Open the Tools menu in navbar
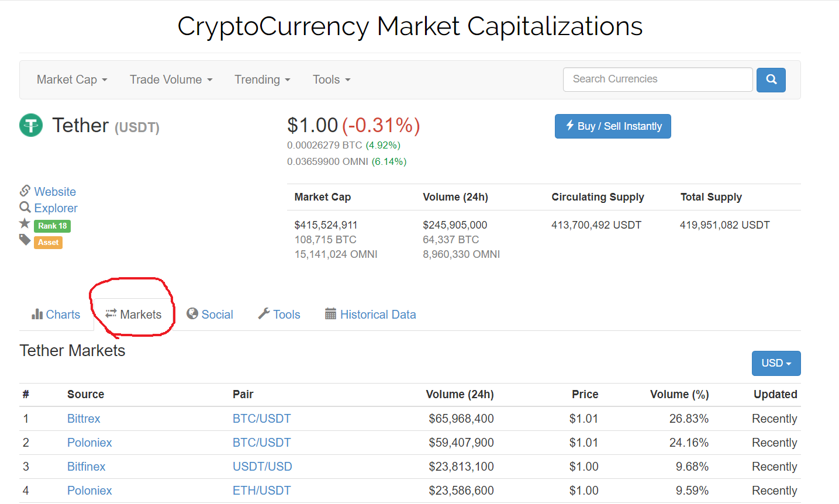 (331, 80)
